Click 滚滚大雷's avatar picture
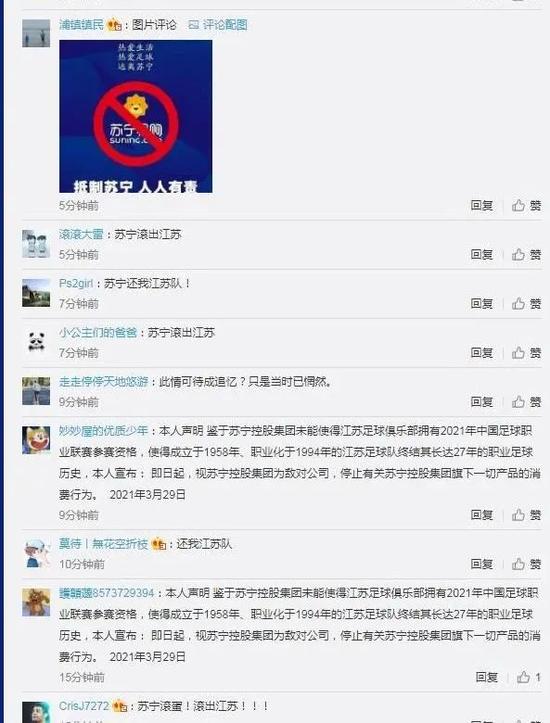The width and height of the screenshot is (550, 723). pos(36,243)
